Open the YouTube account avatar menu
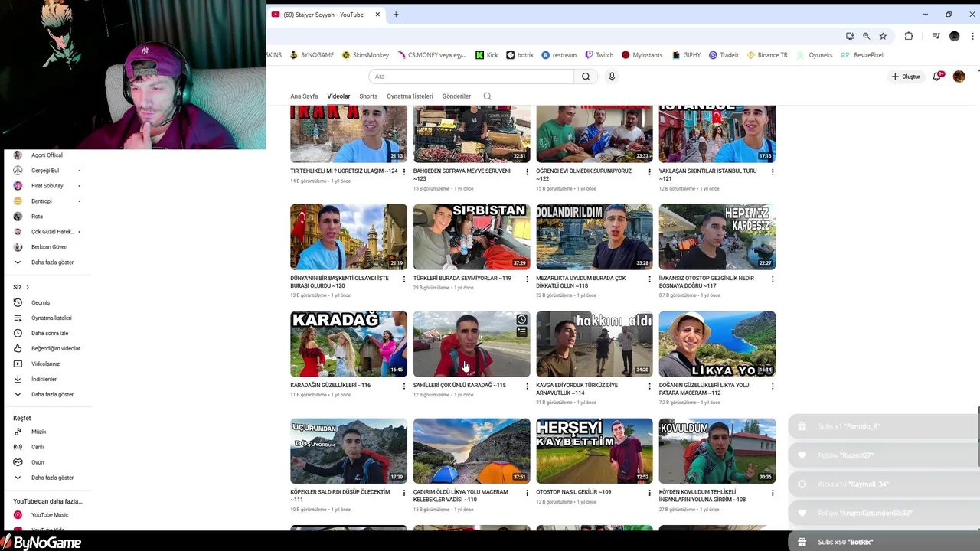Screen dimensions: 980x551 (959, 77)
